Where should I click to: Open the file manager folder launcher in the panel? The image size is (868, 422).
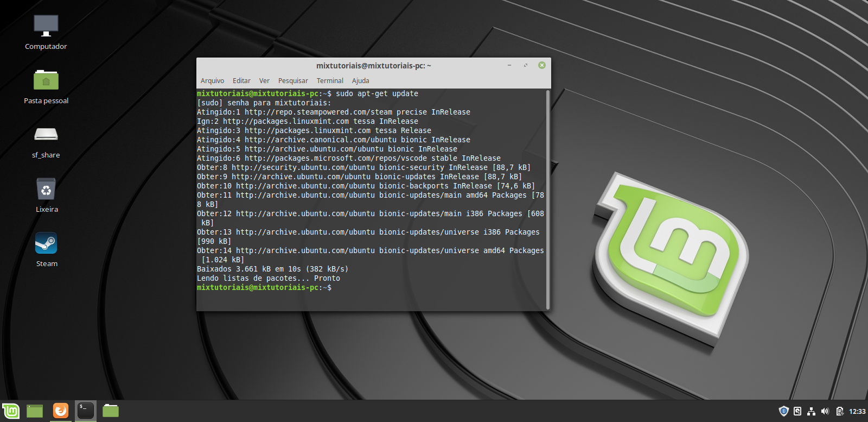(x=111, y=411)
